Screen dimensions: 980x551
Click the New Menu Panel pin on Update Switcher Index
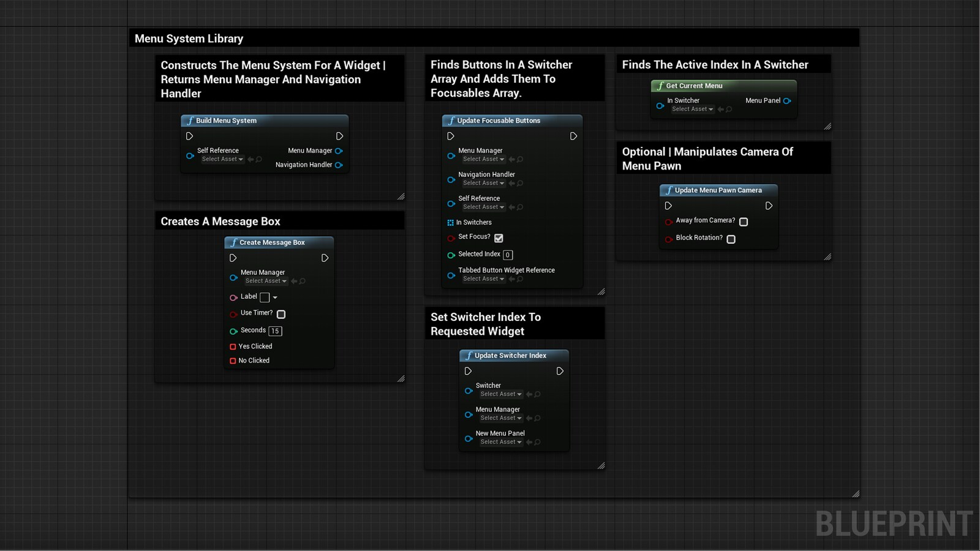(468, 438)
